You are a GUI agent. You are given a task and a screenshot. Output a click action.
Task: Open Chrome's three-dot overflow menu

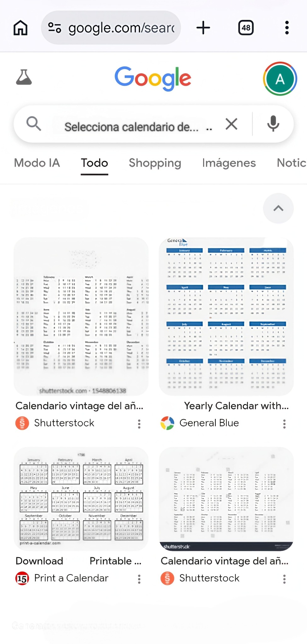point(287,28)
